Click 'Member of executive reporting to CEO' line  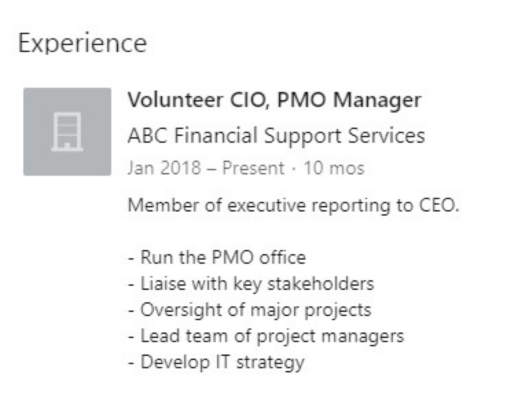click(294, 205)
